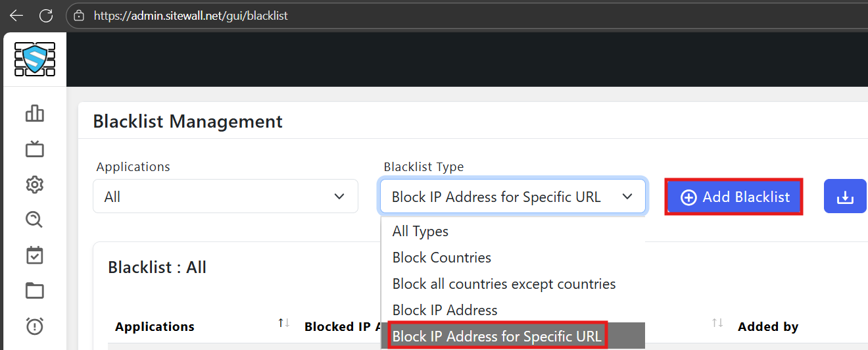Open the dashboard bar chart icon
The width and height of the screenshot is (868, 350).
coord(35,114)
